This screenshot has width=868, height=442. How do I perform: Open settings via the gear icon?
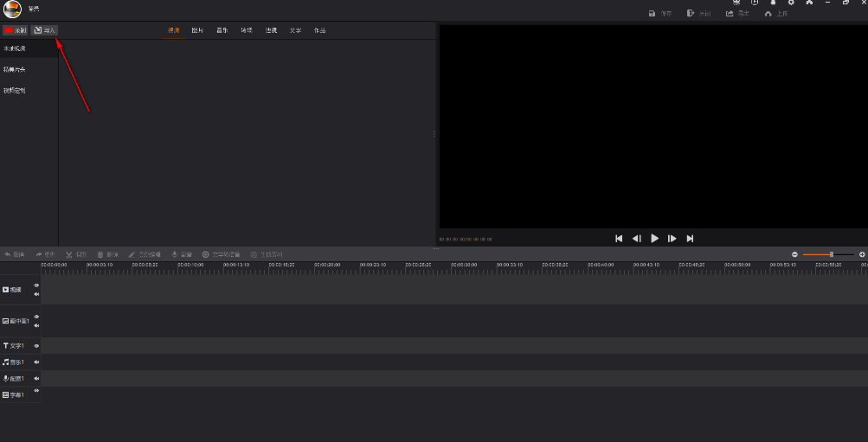tap(791, 3)
